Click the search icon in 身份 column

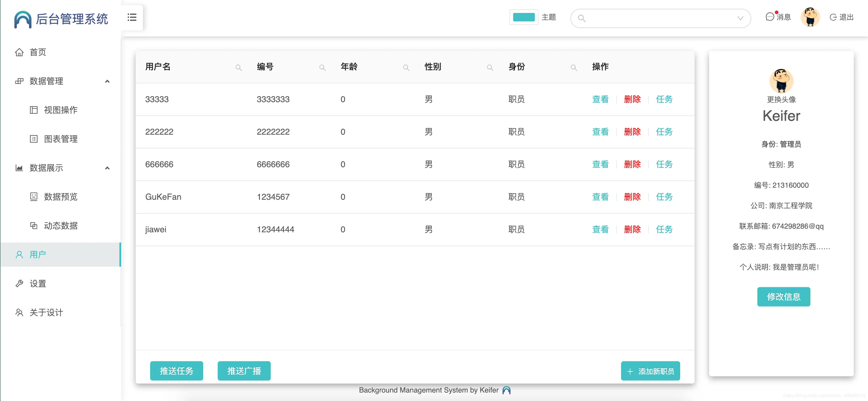pos(573,68)
